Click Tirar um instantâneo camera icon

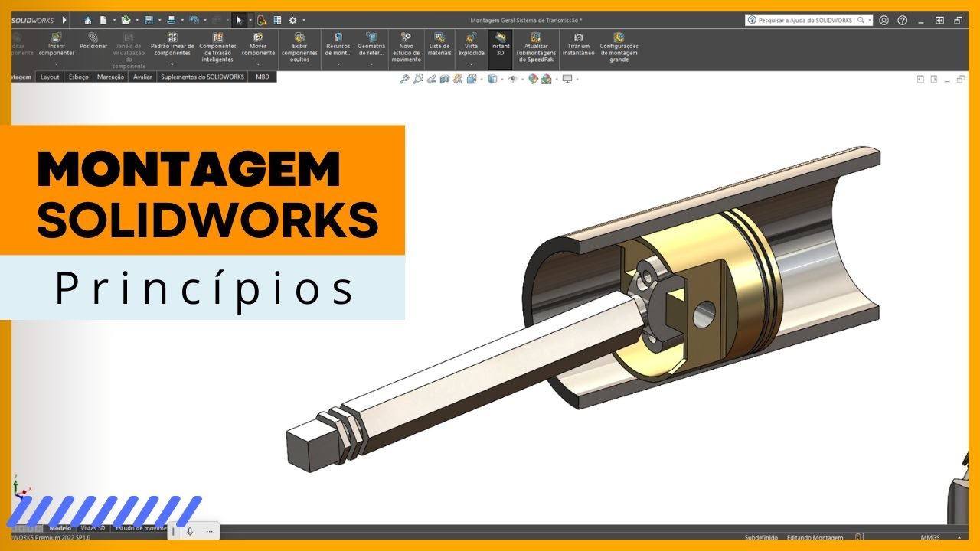(578, 45)
